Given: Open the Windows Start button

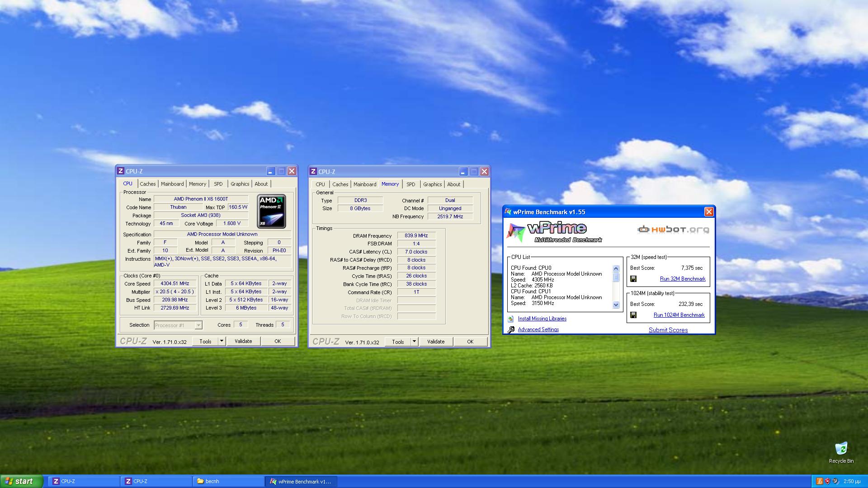Looking at the screenshot, I should click(x=21, y=481).
